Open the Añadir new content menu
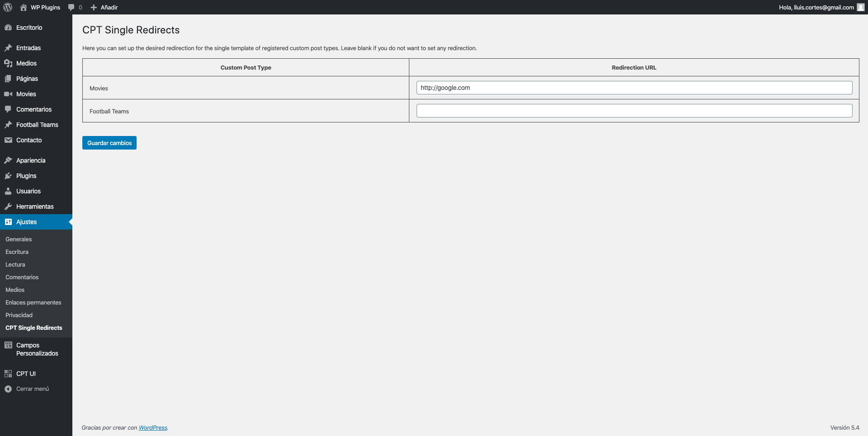 coord(109,7)
